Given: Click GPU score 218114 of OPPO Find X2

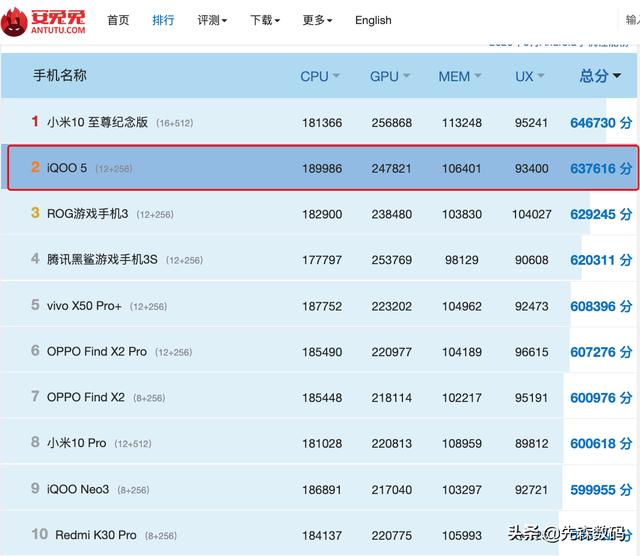Looking at the screenshot, I should click(x=391, y=398).
